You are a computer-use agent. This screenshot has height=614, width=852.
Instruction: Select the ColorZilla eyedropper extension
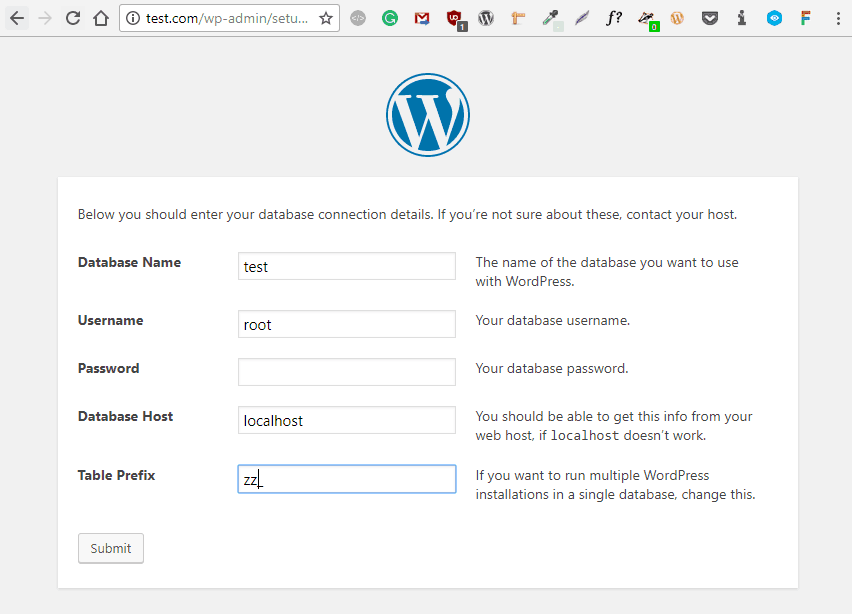pyautogui.click(x=550, y=18)
